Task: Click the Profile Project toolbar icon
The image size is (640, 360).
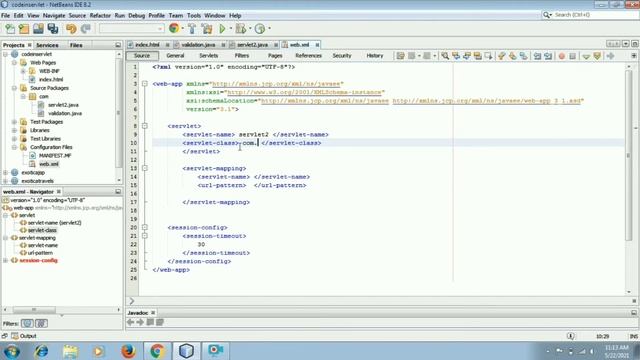Action: pyautogui.click(x=260, y=29)
